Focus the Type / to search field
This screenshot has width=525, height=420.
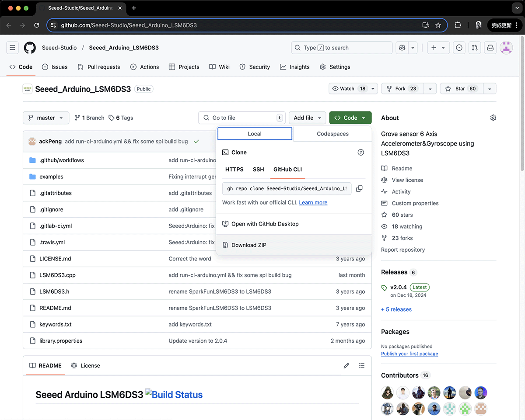coord(342,48)
